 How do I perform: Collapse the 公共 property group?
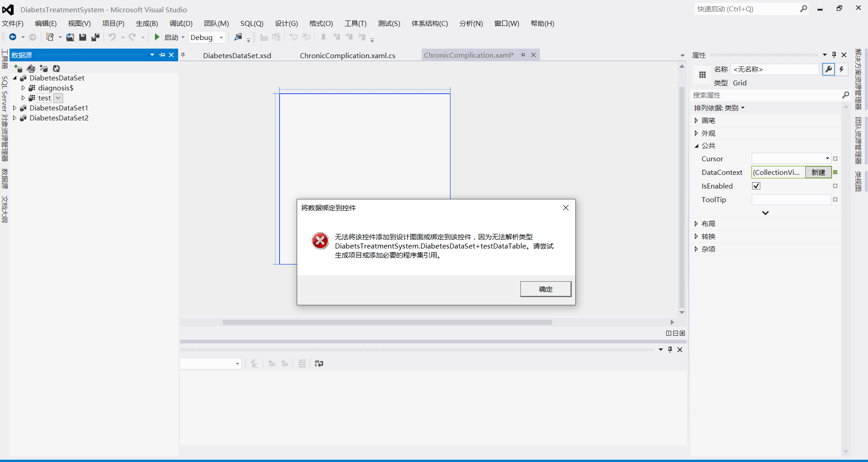pyautogui.click(x=696, y=146)
